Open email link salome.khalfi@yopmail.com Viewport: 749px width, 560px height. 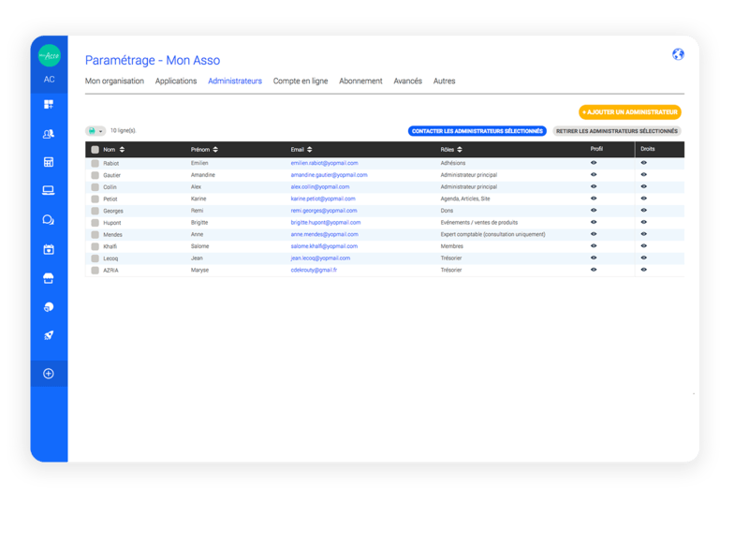click(324, 246)
